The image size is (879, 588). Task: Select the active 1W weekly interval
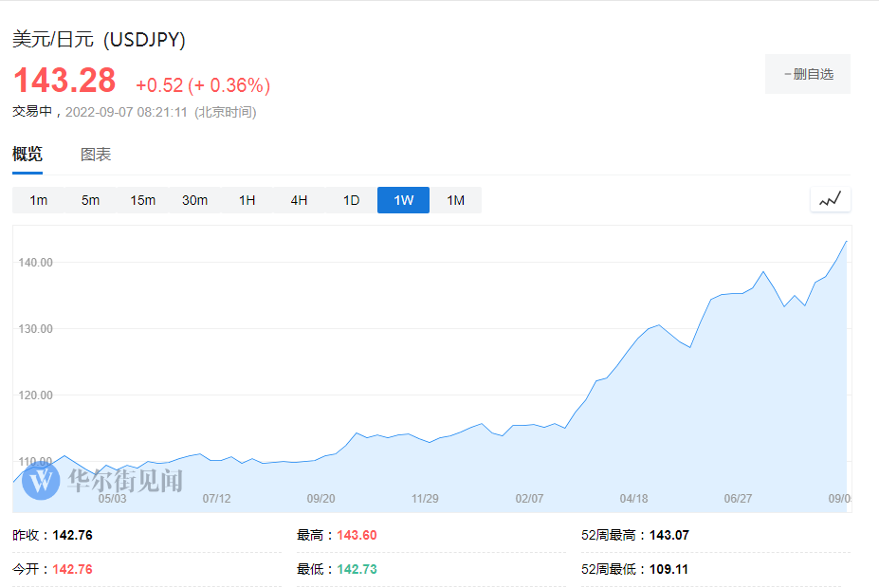click(x=404, y=200)
